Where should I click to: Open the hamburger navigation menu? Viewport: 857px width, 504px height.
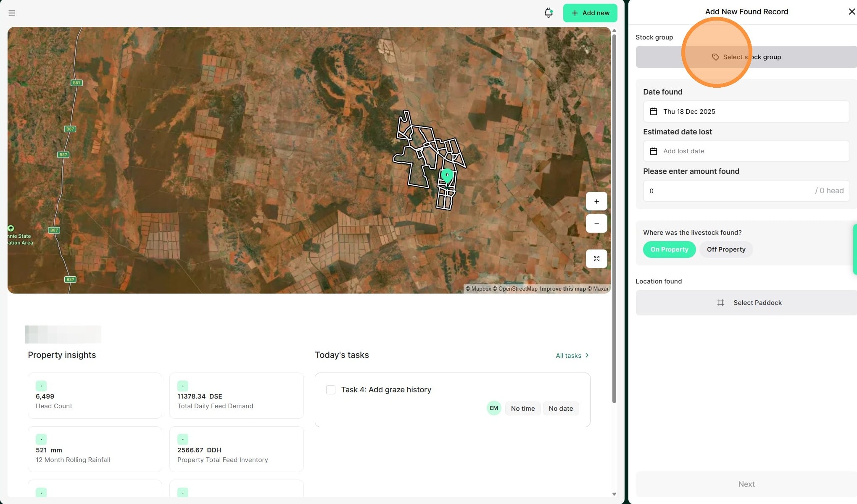pos(12,13)
